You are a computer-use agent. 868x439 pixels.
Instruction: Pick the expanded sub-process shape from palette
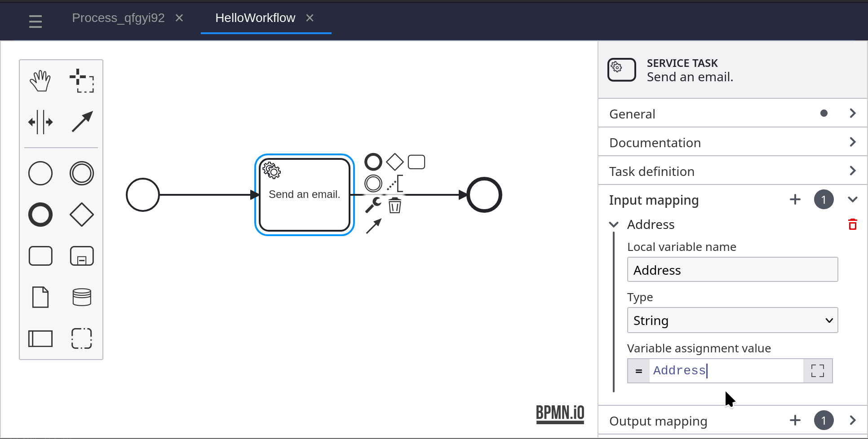coord(82,256)
